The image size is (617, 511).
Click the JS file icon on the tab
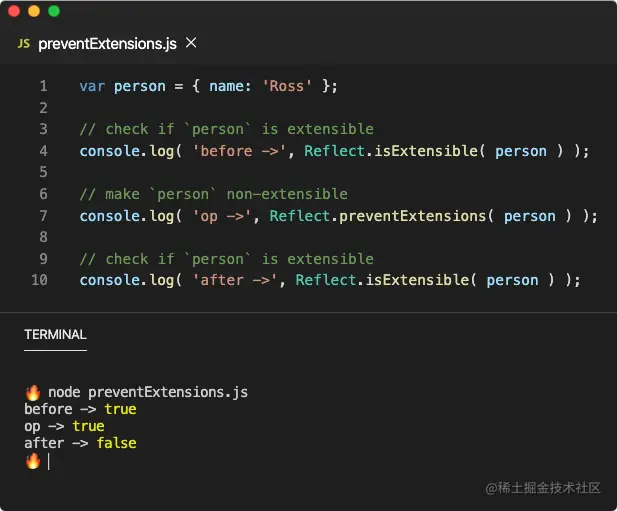coord(24,44)
